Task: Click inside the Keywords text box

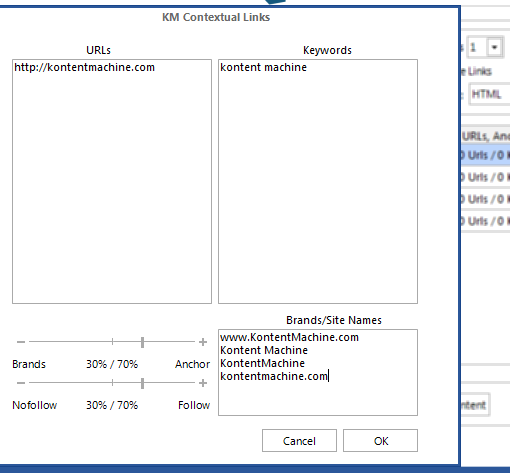Action: pyautogui.click(x=318, y=182)
